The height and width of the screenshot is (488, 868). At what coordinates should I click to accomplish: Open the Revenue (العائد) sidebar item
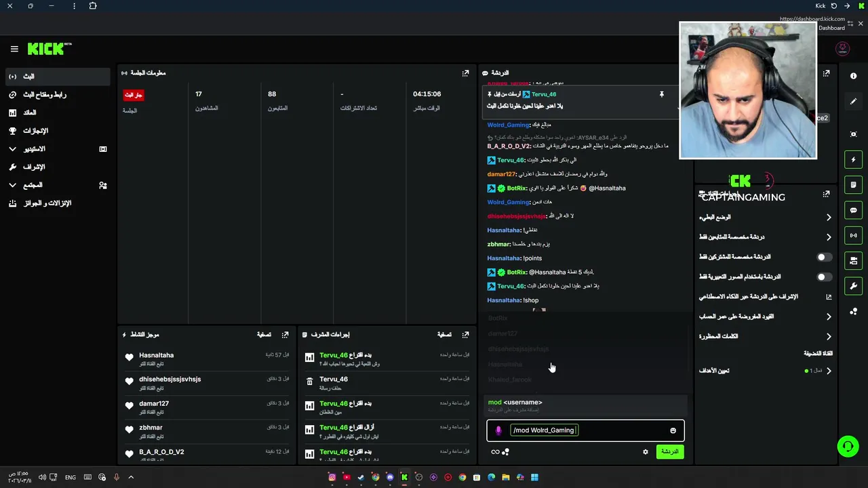tap(58, 113)
